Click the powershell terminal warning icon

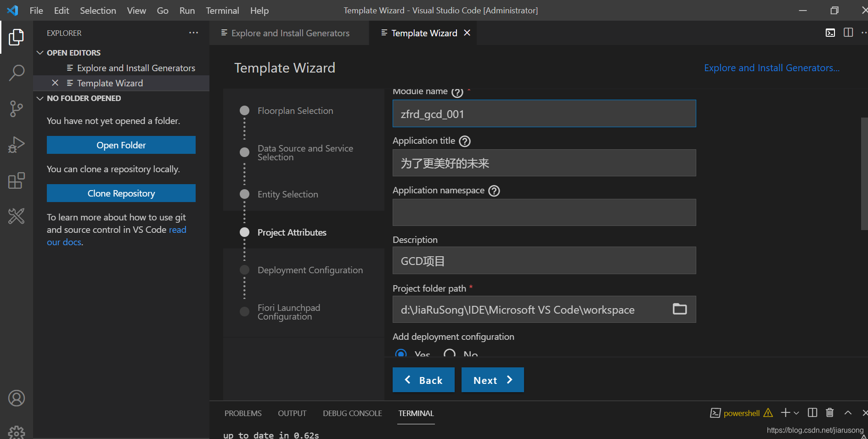point(768,413)
